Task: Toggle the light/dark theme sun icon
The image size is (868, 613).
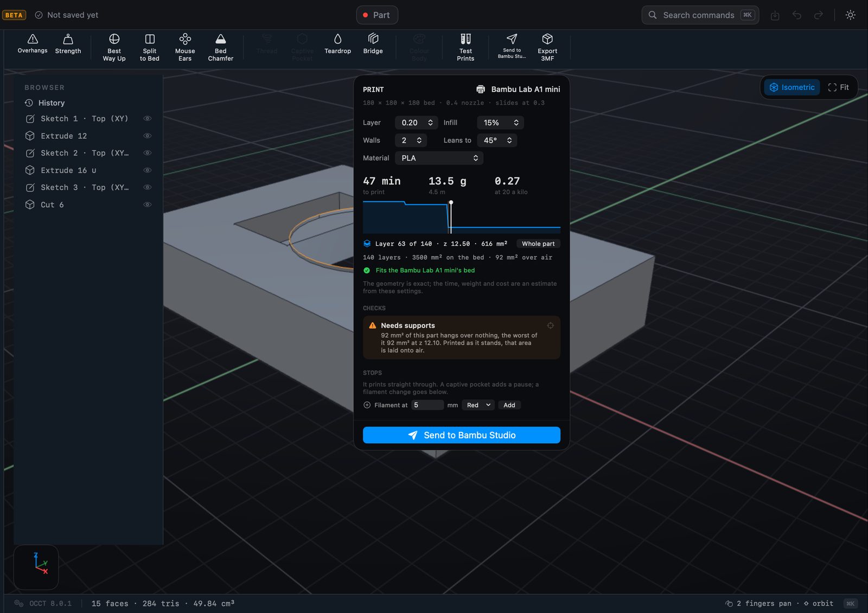Action: pos(851,15)
